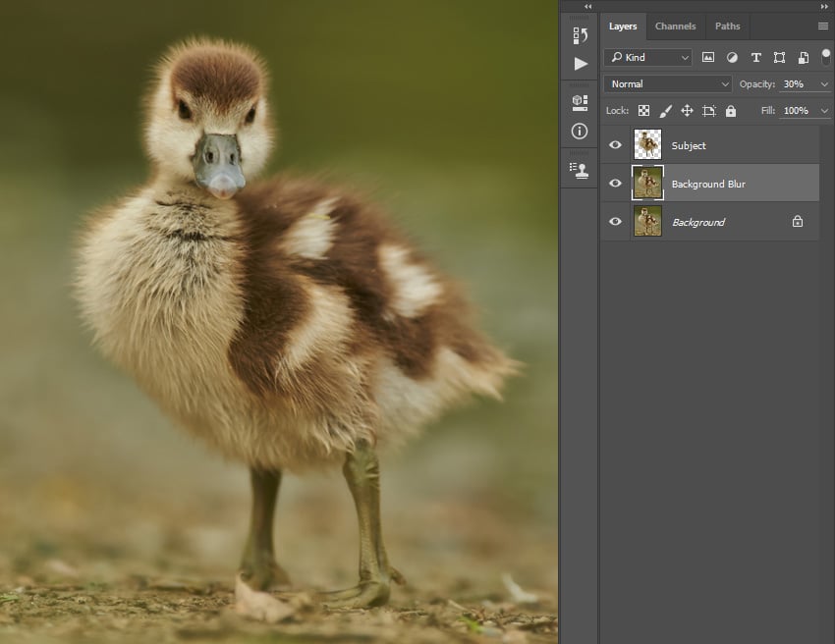This screenshot has width=835, height=644.
Task: Hide the Subject layer
Action: [615, 145]
